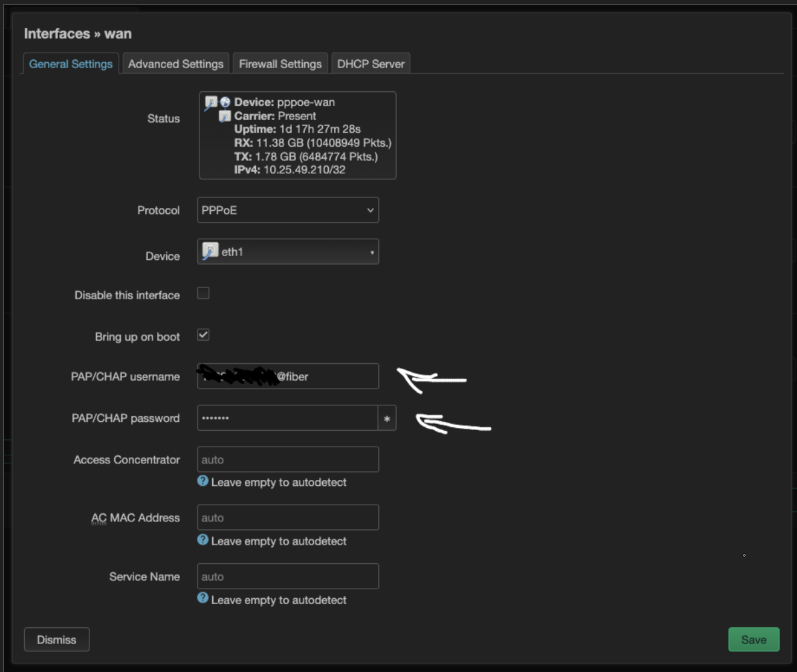797x672 pixels.
Task: Focus the PAP/CHAP password field
Action: tap(287, 418)
